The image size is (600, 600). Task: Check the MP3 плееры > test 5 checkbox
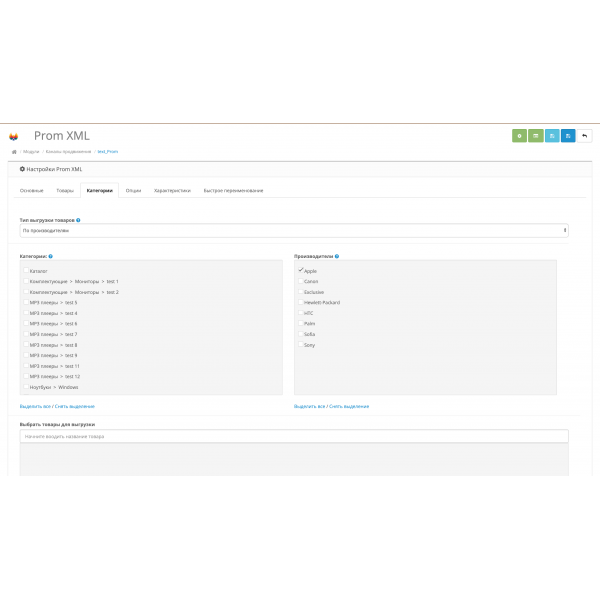26,302
